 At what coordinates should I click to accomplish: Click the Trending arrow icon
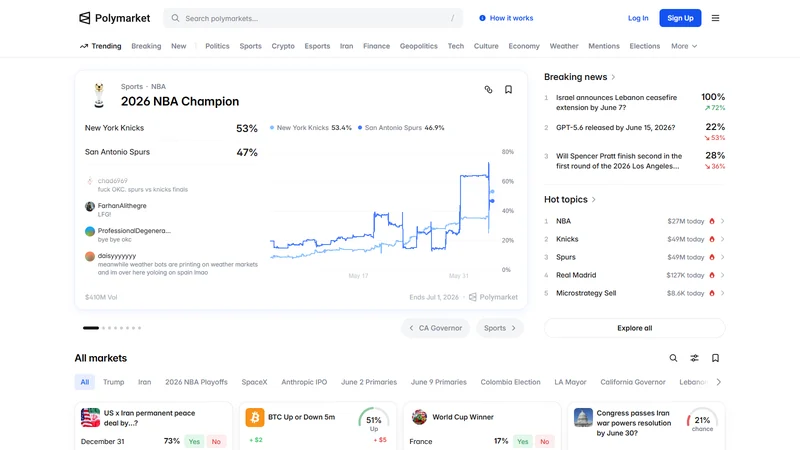tap(84, 46)
